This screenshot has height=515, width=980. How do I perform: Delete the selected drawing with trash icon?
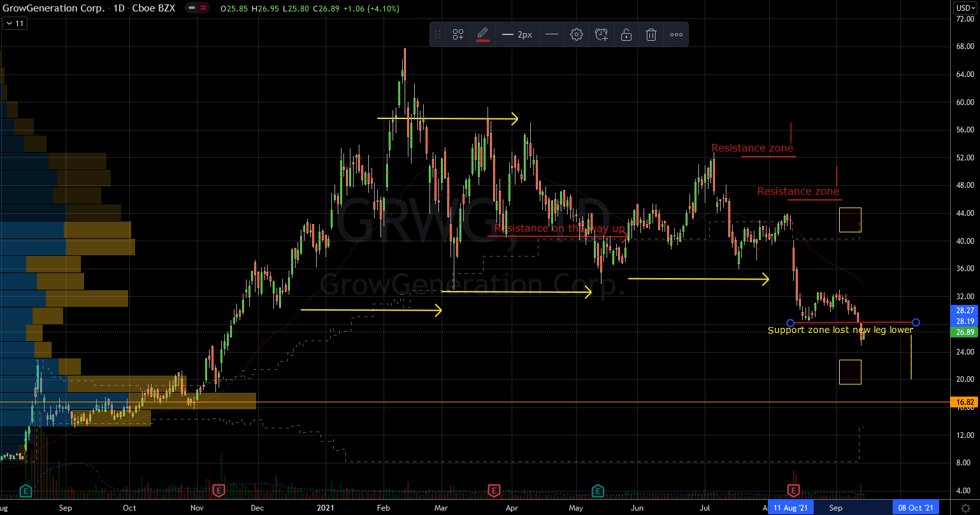(651, 34)
